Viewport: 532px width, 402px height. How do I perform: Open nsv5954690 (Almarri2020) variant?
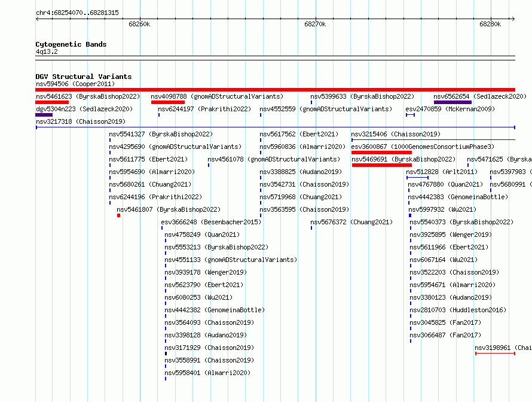click(152, 172)
